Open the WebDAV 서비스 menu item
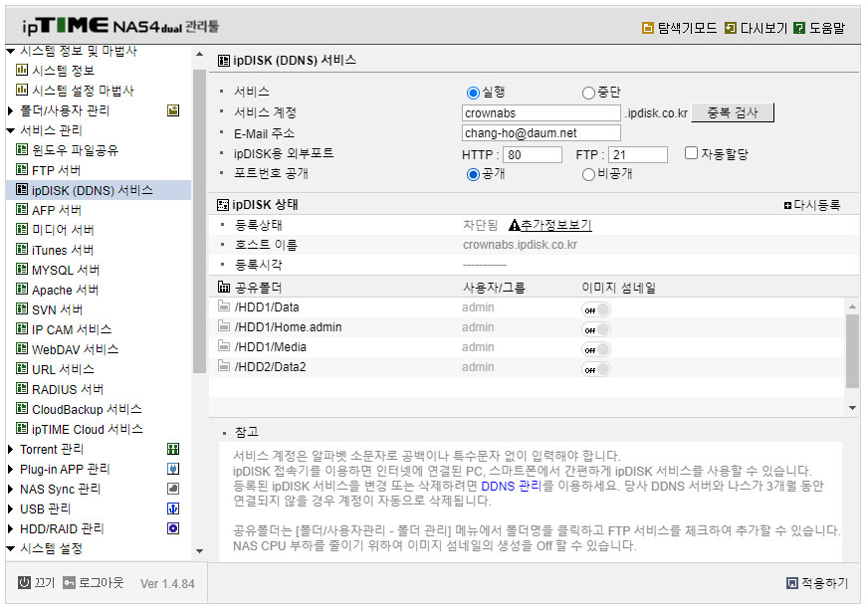868x609 pixels. click(75, 349)
